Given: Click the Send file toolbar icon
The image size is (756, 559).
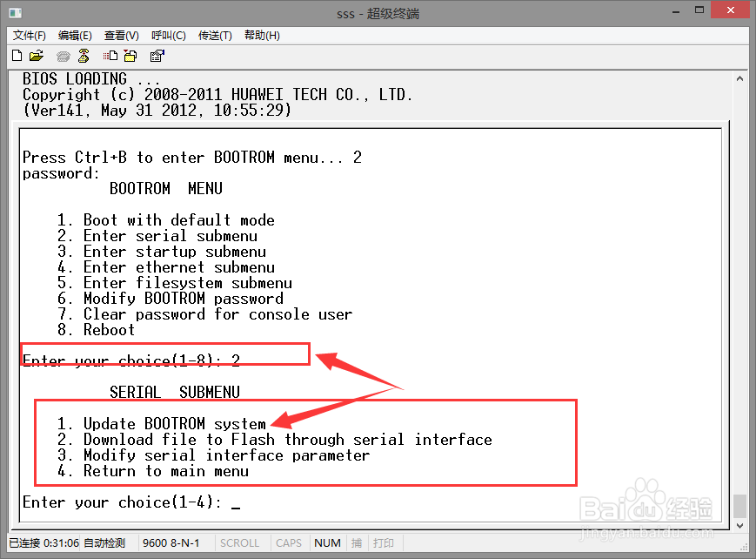Looking at the screenshot, I should pos(111,56).
